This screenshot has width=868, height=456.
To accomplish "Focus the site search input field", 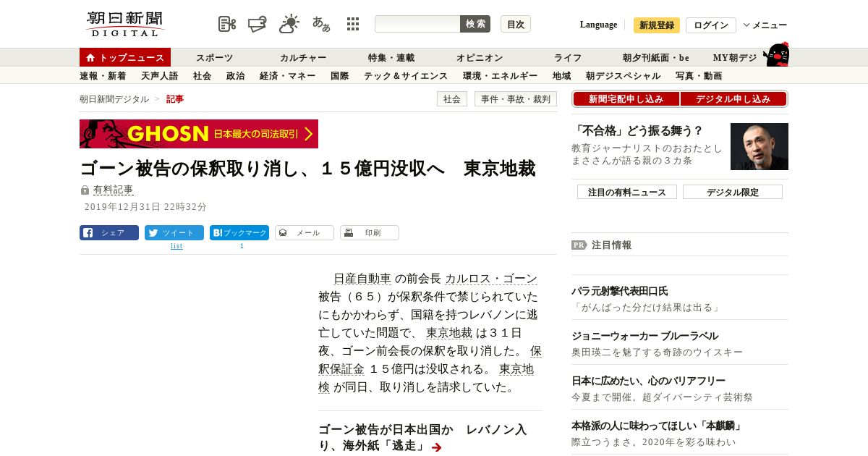I will pyautogui.click(x=417, y=24).
